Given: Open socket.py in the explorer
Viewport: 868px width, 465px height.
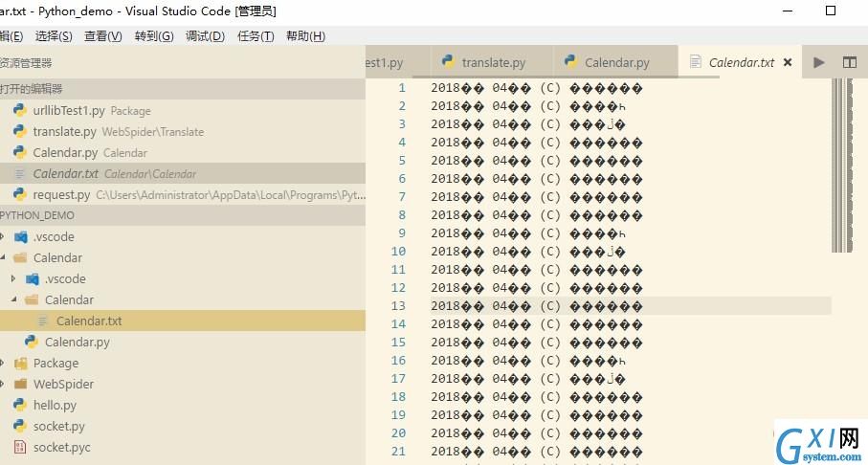Looking at the screenshot, I should click(x=182, y=426).
